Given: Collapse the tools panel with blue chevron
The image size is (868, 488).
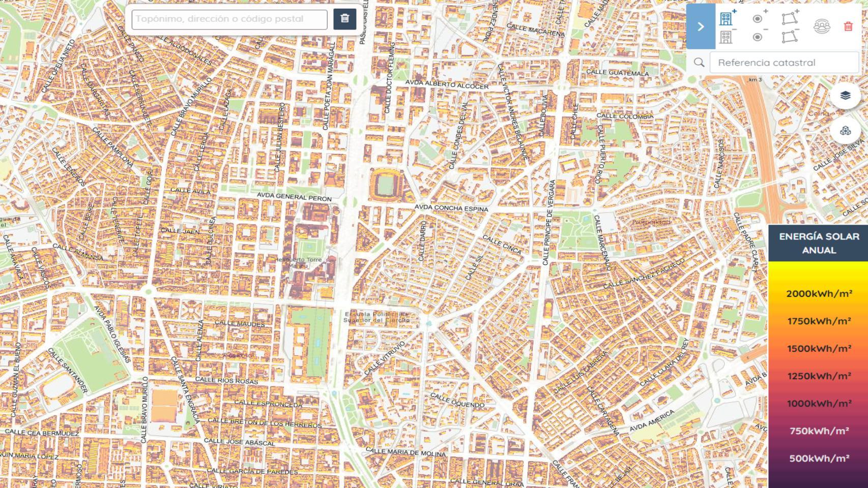Looking at the screenshot, I should coord(701,26).
